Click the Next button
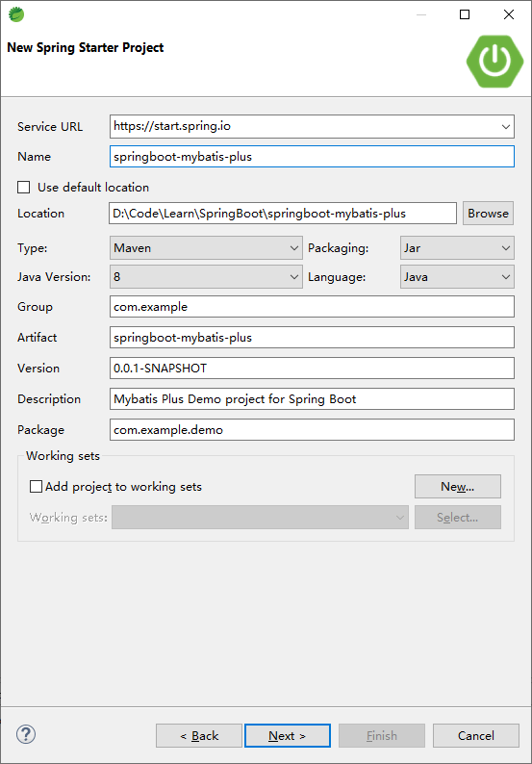Image resolution: width=532 pixels, height=764 pixels. [288, 736]
